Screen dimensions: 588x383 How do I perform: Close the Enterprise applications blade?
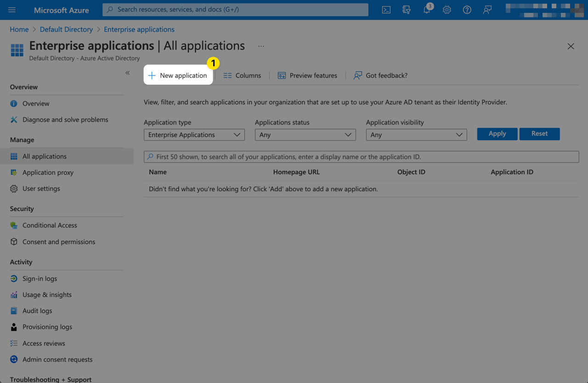point(571,46)
